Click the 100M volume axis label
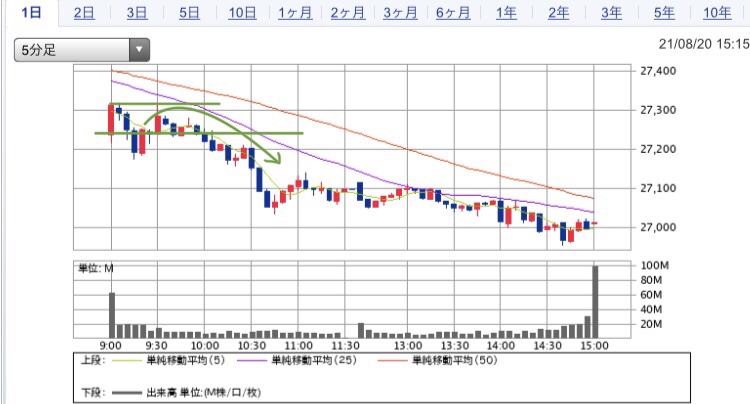This screenshot has width=750, height=404. click(655, 265)
